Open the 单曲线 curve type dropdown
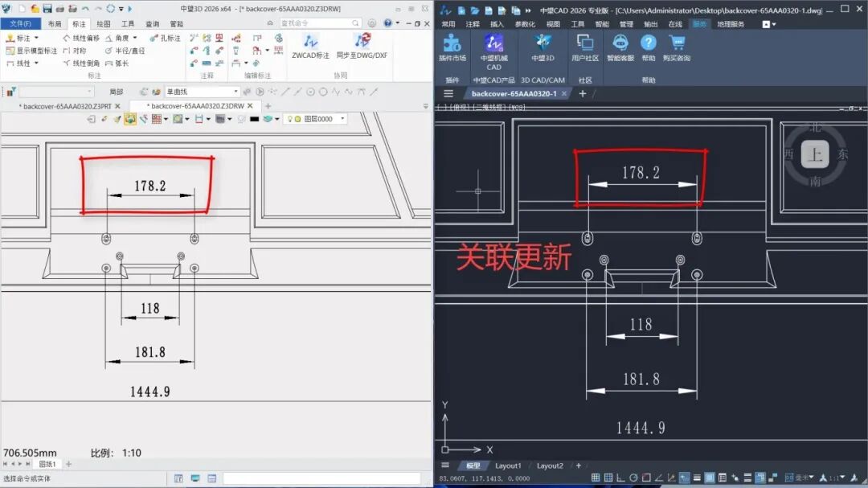The height and width of the screenshot is (488, 868). pyautogui.click(x=237, y=92)
